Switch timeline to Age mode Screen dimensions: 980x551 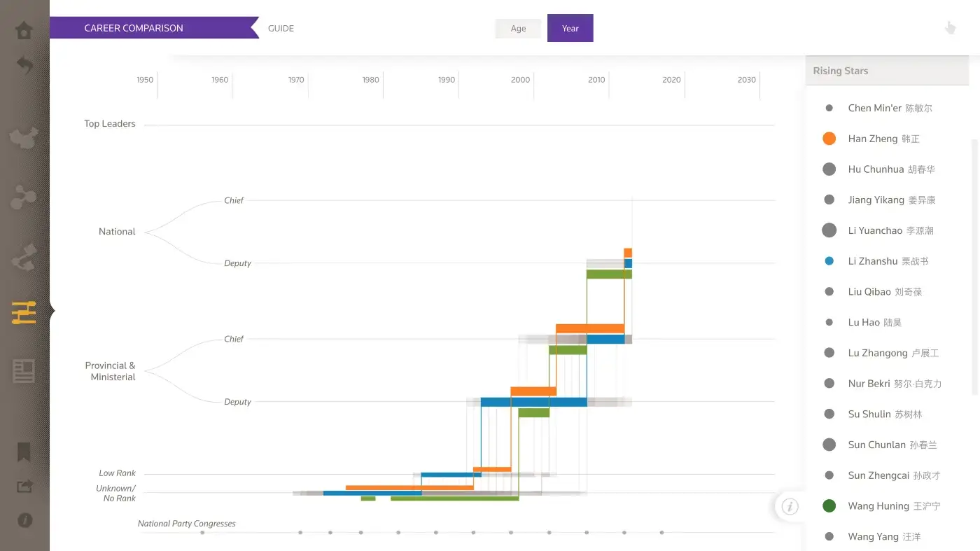point(518,29)
